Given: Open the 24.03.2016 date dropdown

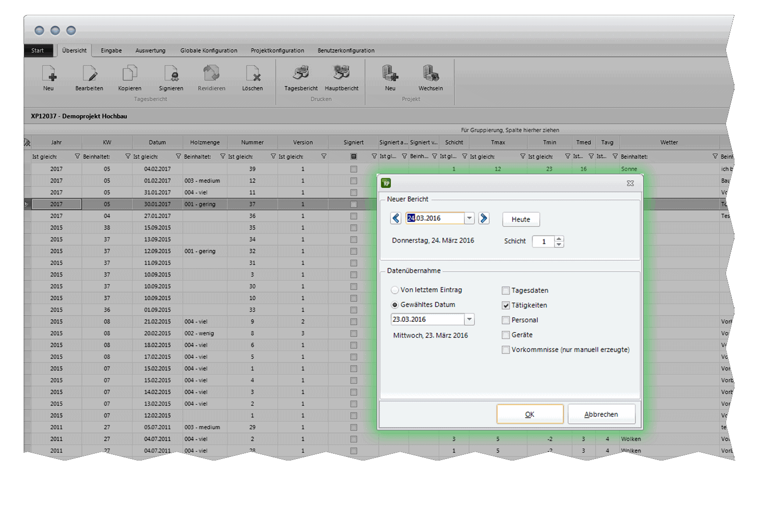Looking at the screenshot, I should [469, 218].
